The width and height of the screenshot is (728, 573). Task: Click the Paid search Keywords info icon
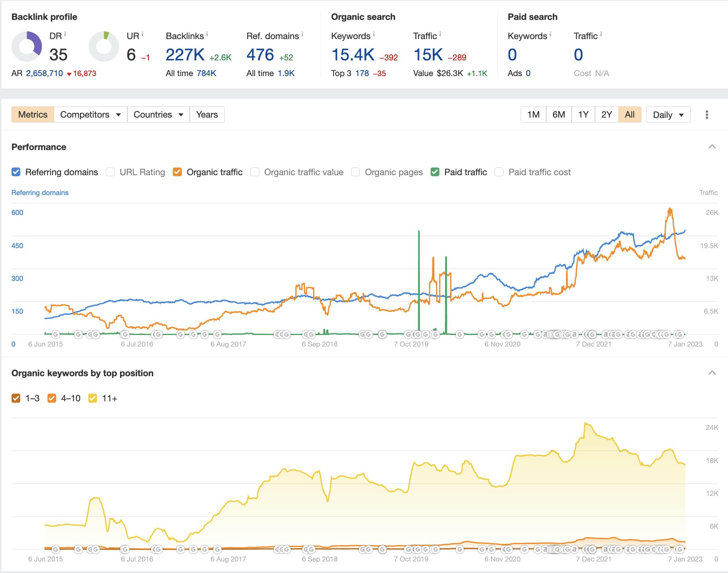click(x=550, y=34)
